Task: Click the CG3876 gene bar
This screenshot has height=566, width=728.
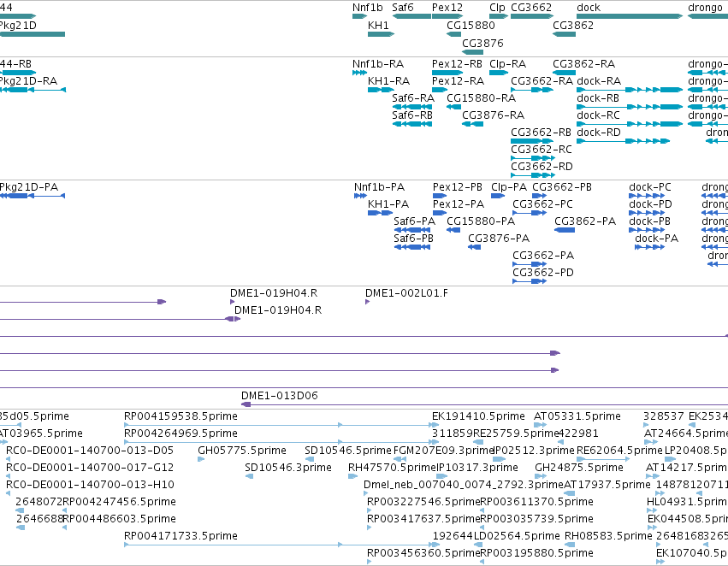Action: pyautogui.click(x=472, y=52)
